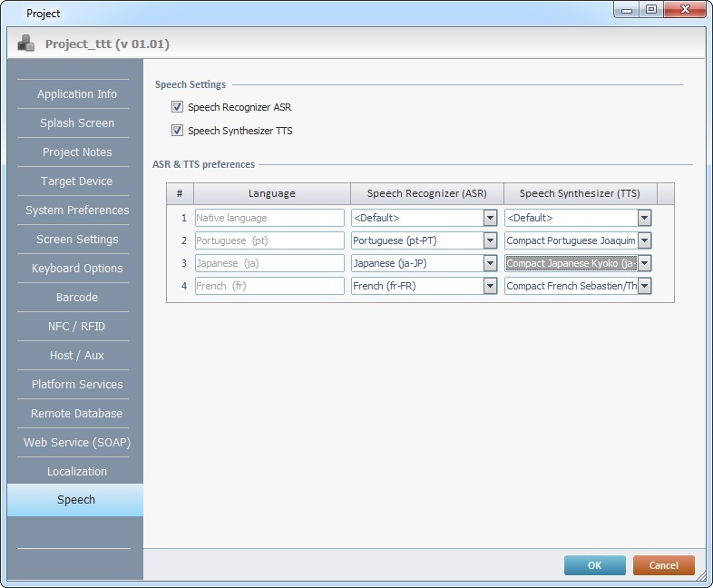Click the Portuguese (pt) language field
The image size is (713, 588).
(269, 240)
